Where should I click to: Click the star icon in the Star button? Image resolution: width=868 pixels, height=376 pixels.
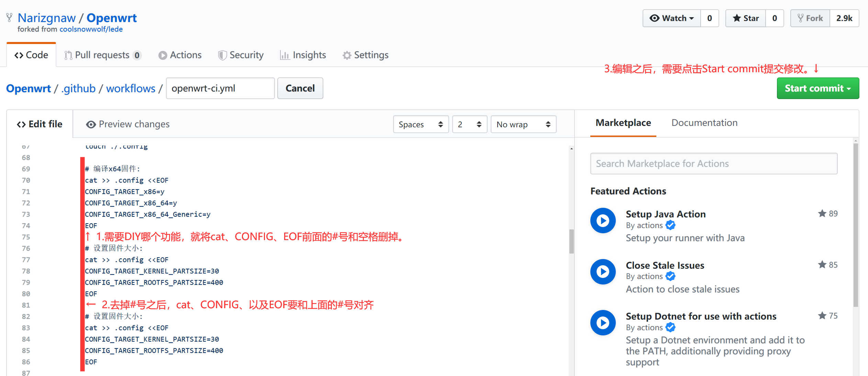pyautogui.click(x=736, y=18)
